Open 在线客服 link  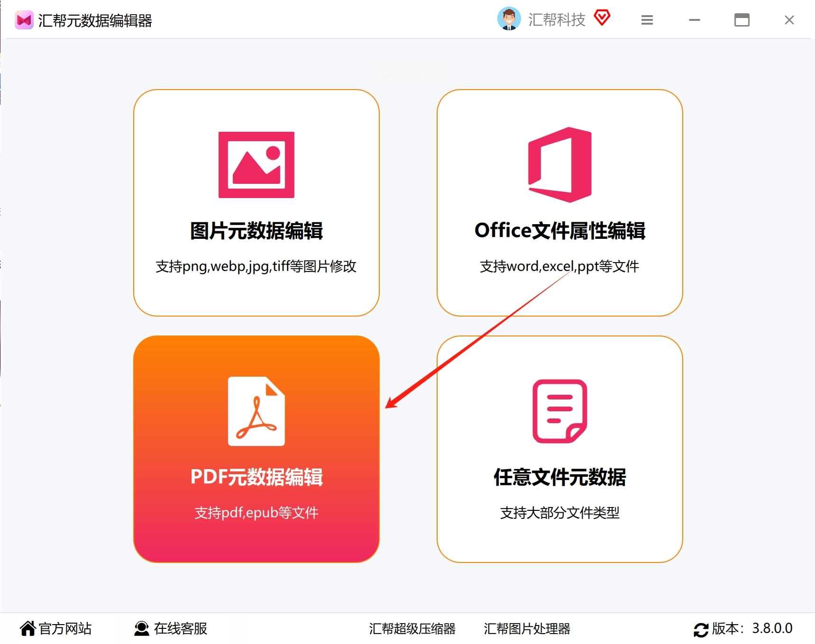pos(181,628)
